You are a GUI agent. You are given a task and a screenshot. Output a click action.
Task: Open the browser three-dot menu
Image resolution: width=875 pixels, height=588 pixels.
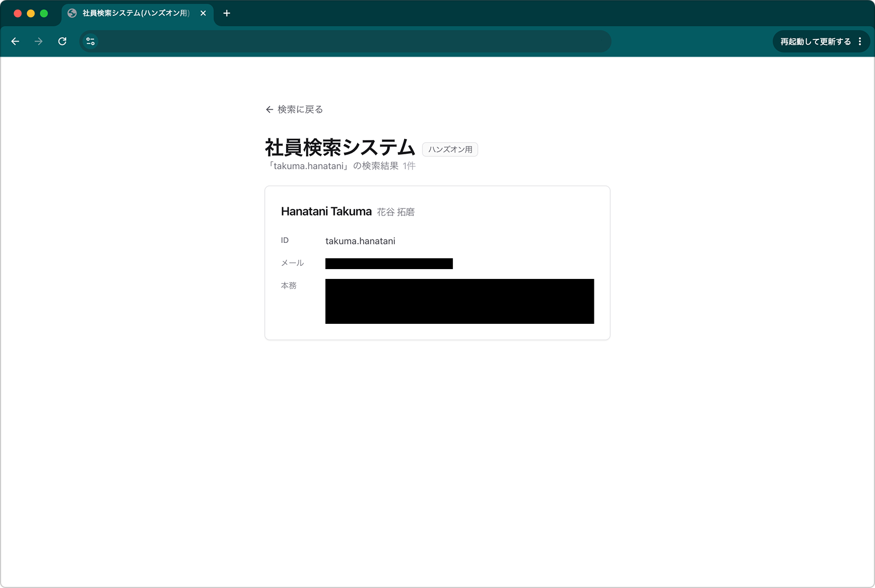pyautogui.click(x=860, y=42)
